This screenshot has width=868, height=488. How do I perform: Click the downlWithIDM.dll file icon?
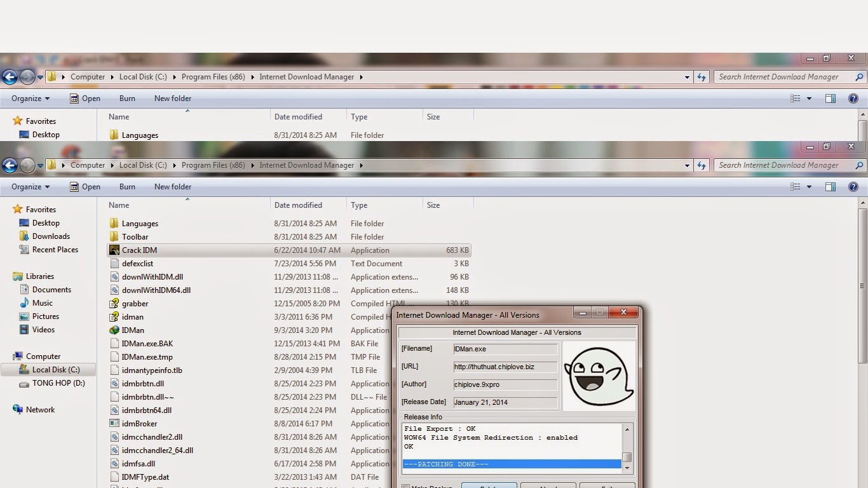pos(114,277)
